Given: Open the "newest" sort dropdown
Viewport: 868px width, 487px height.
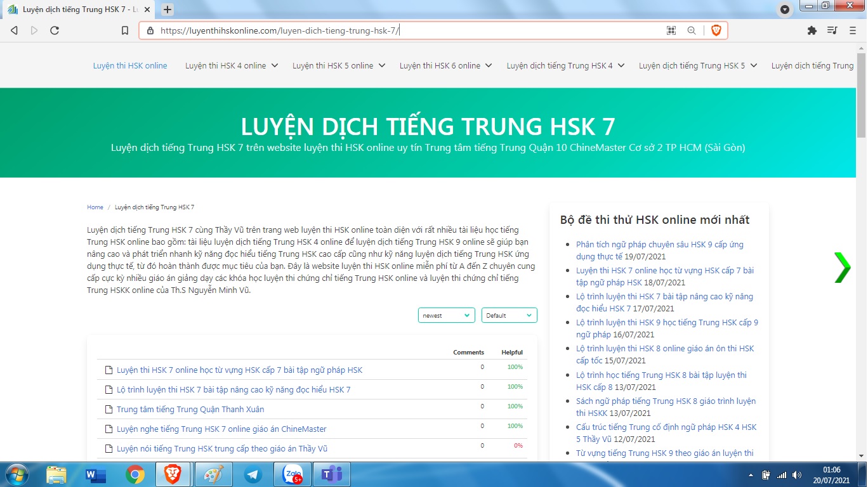Looking at the screenshot, I should 446,315.
